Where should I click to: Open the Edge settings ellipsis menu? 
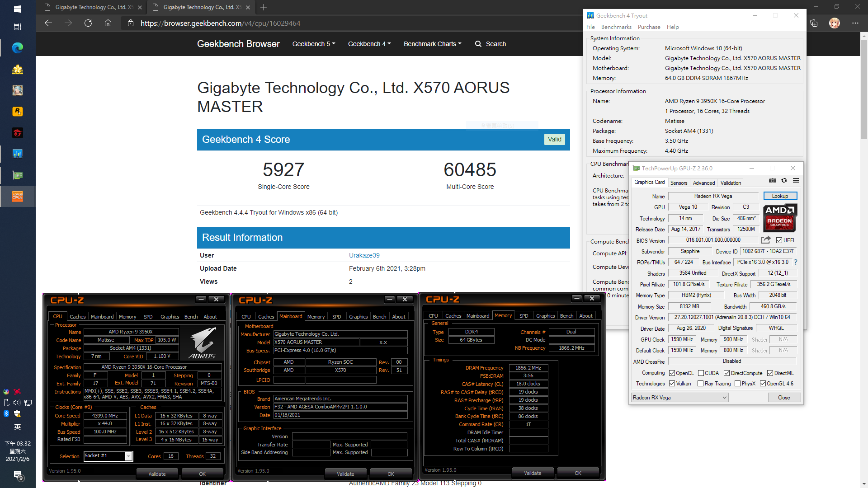click(x=855, y=23)
